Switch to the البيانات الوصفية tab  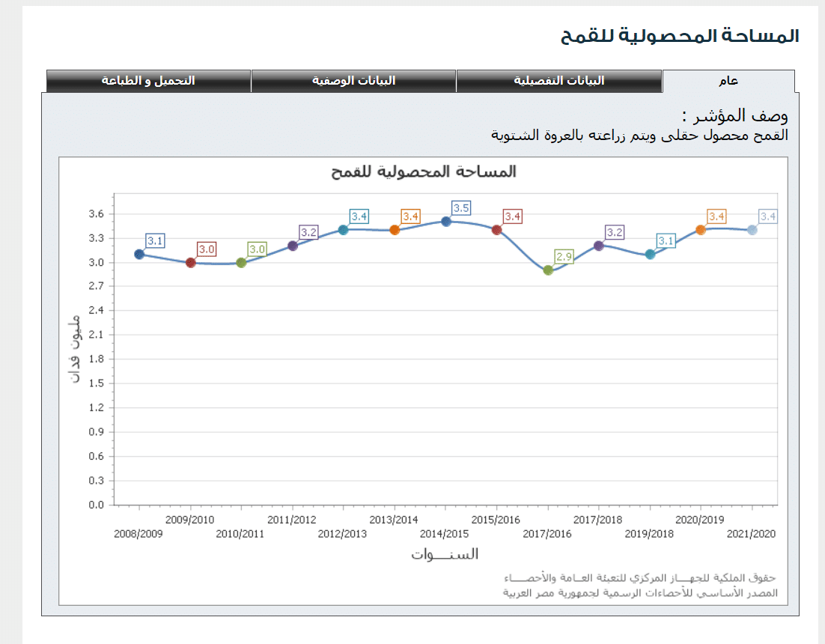point(353,81)
